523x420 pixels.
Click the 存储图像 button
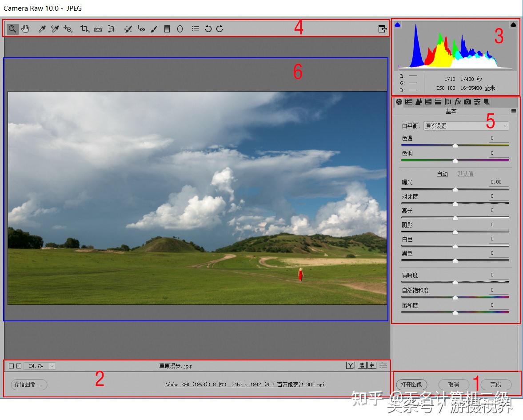pos(29,384)
